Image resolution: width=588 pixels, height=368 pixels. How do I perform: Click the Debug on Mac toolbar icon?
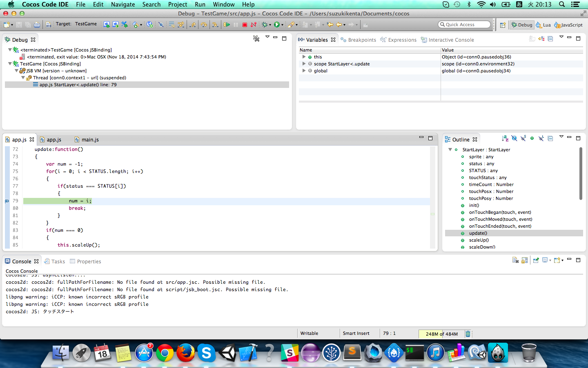point(107,25)
